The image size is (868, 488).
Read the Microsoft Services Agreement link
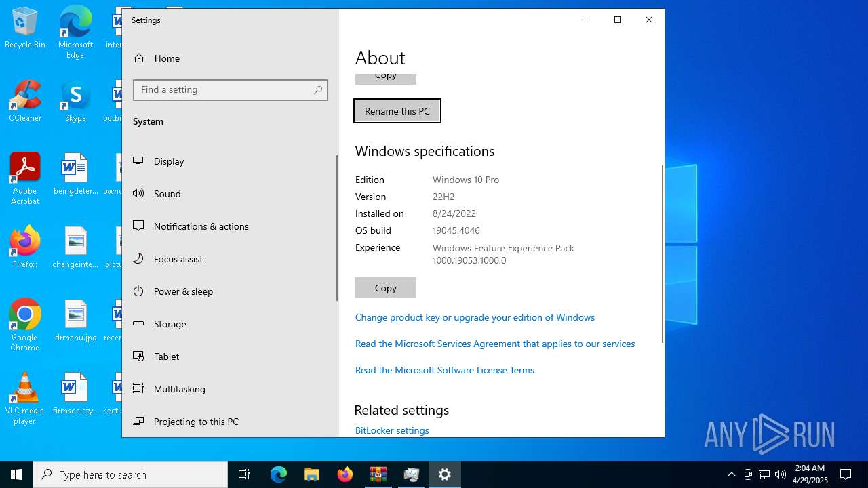coord(495,344)
